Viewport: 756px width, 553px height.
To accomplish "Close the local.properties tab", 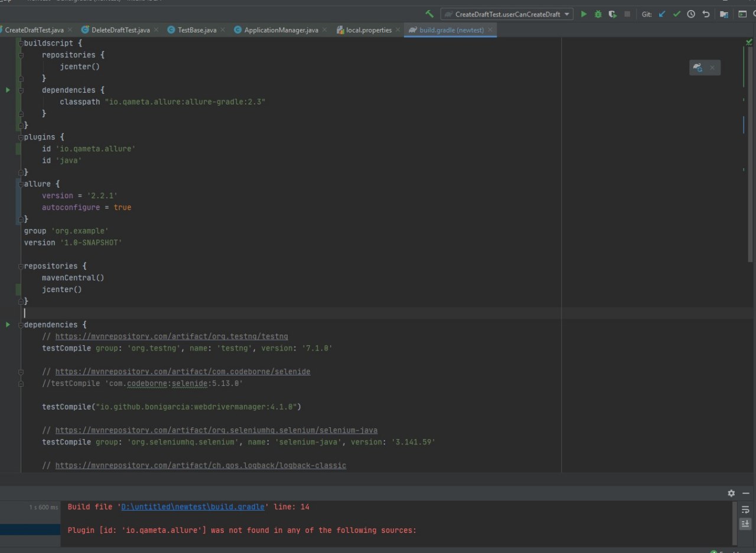I will point(397,30).
